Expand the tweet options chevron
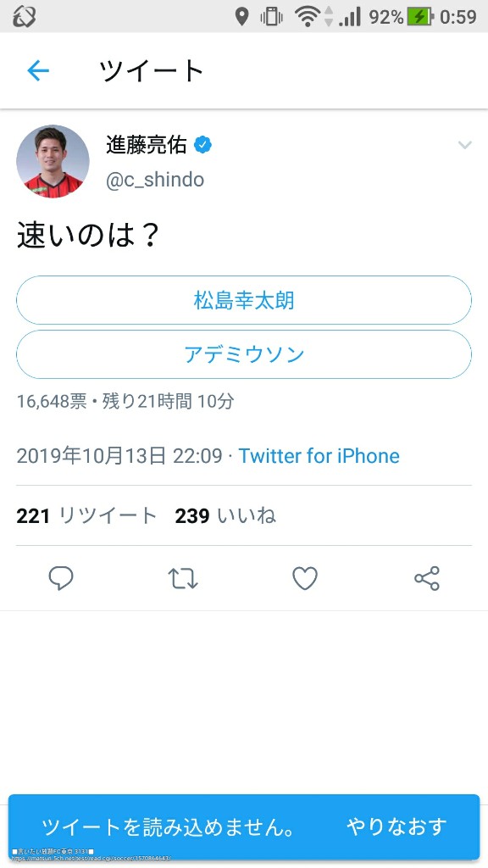The image size is (488, 868). tap(465, 145)
